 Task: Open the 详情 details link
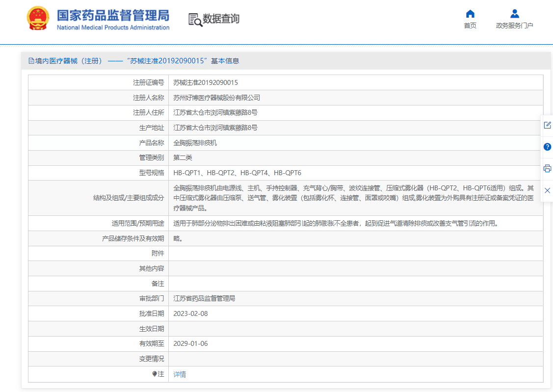coord(180,374)
